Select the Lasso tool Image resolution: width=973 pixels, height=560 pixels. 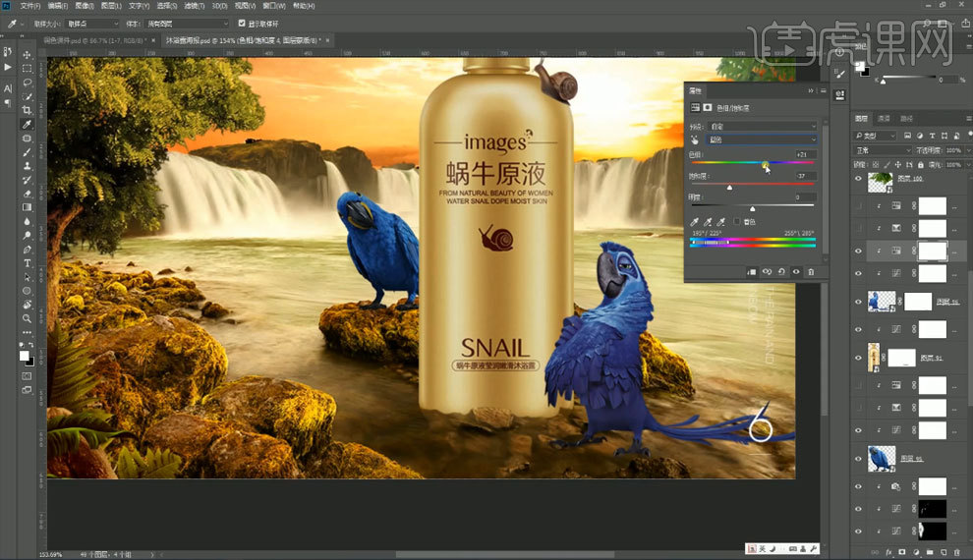point(27,83)
